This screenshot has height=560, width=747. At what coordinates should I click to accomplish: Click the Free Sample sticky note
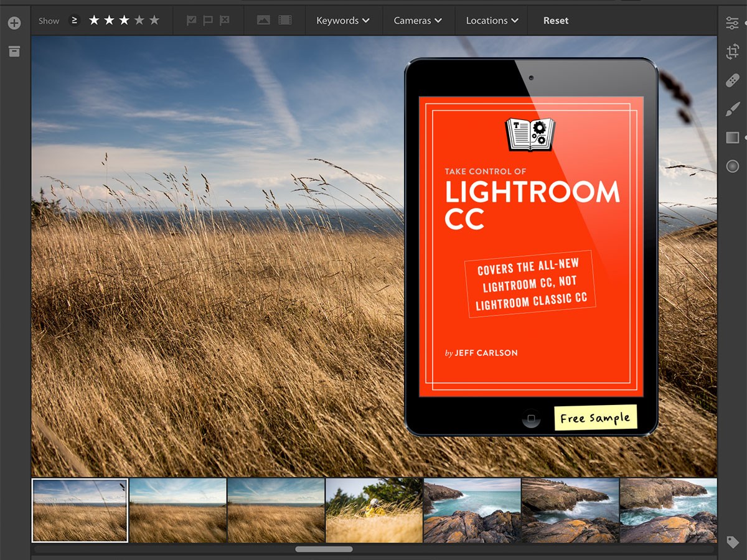pyautogui.click(x=595, y=418)
